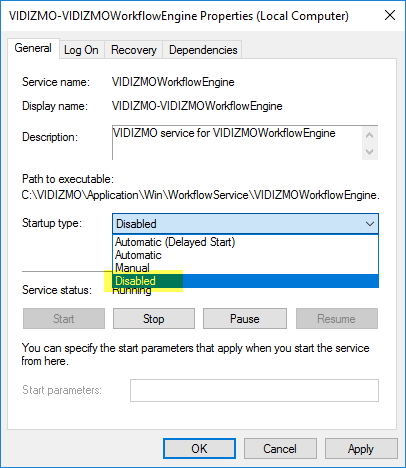Choose Automatic startup option
The image size is (406, 468).
pos(245,255)
